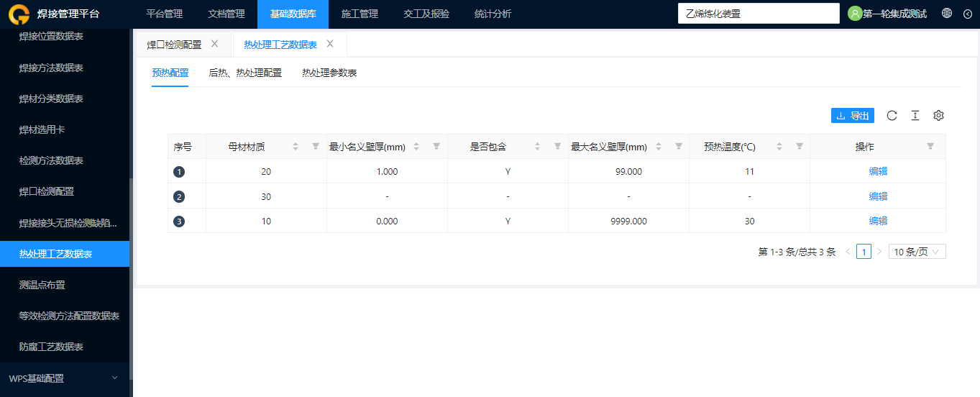Sort by 最大名义壁厚 column
This screenshot has width=980, height=397.
click(x=658, y=147)
